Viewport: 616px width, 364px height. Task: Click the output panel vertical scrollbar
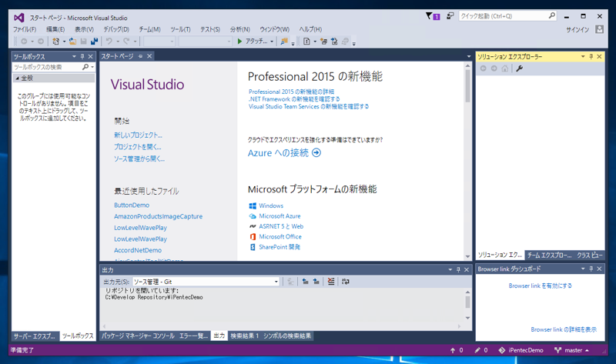coord(467,305)
